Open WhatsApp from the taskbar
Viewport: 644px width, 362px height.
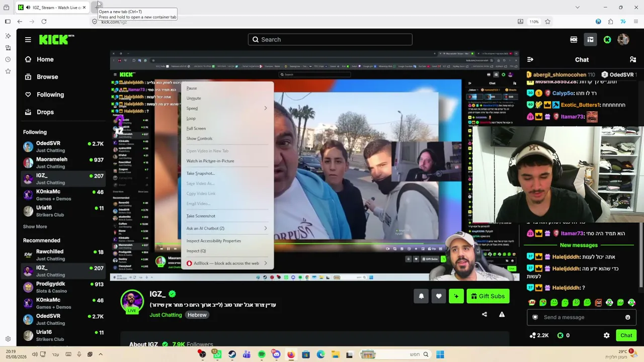coord(217,354)
